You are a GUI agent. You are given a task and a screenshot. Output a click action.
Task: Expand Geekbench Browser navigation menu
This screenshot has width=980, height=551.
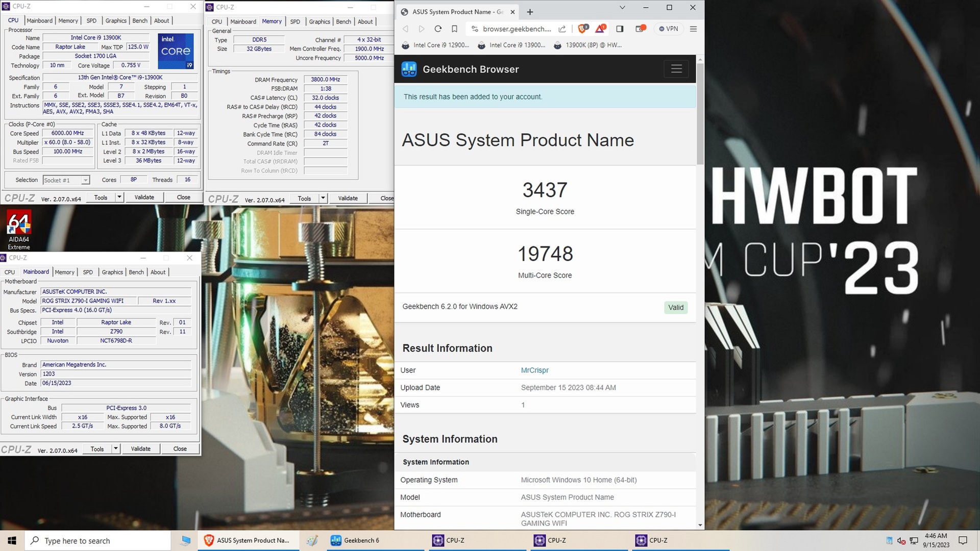tap(676, 69)
